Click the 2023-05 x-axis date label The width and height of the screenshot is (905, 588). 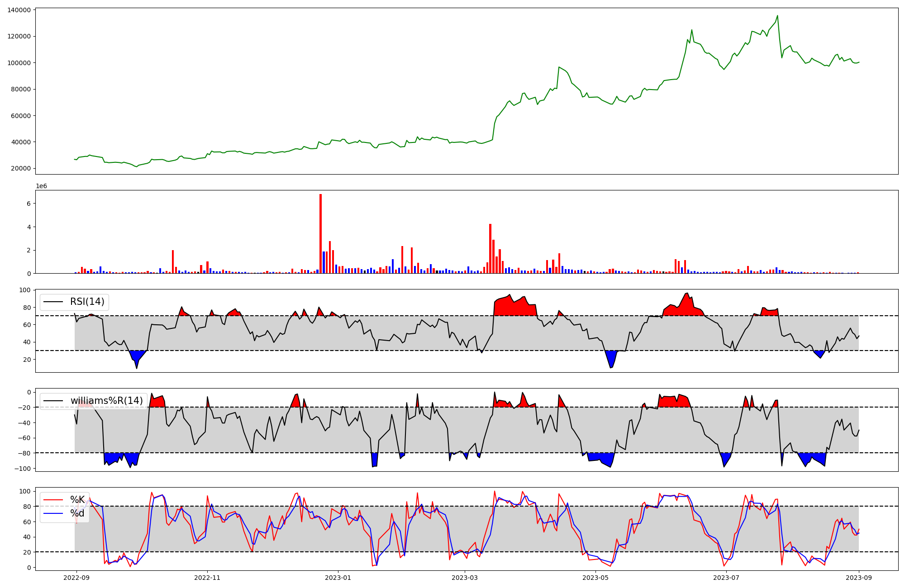click(595, 578)
